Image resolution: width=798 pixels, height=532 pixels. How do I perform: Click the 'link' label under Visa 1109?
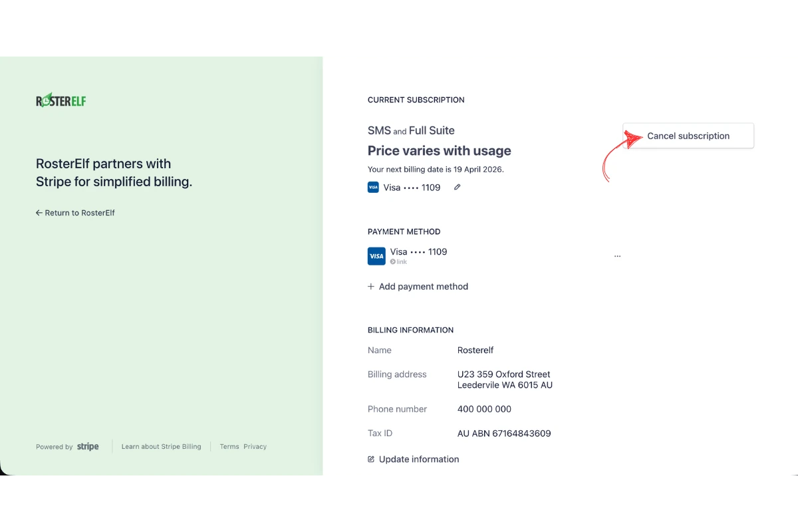[398, 262]
